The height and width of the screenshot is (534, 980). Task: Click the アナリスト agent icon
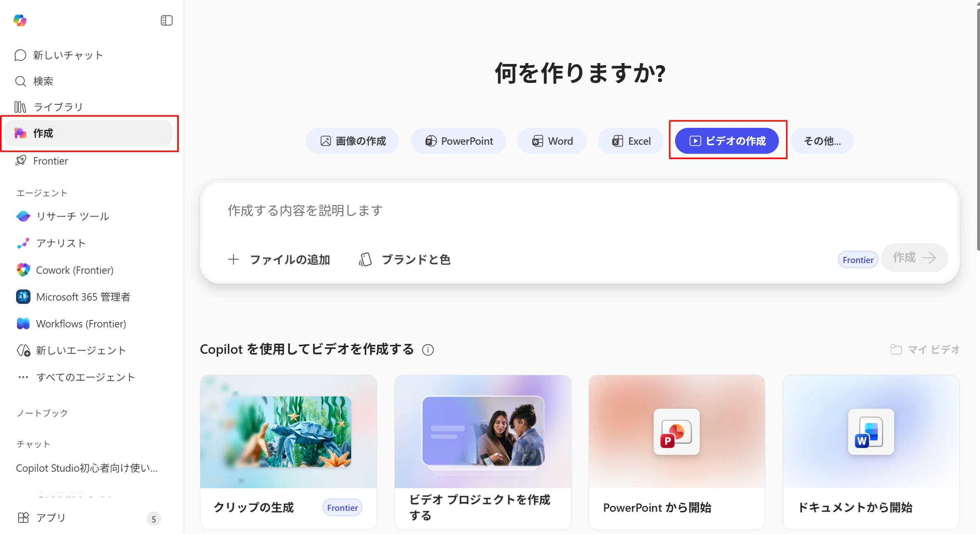click(x=23, y=243)
